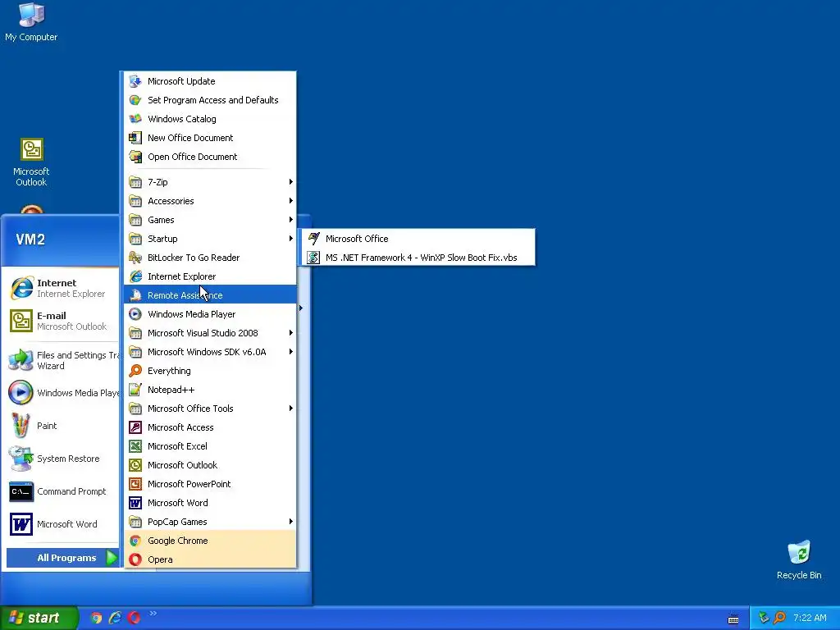Screen dimensions: 840x630
Task: Expand Microsoft Visual Studio 2008 folder
Action: pyautogui.click(x=210, y=333)
